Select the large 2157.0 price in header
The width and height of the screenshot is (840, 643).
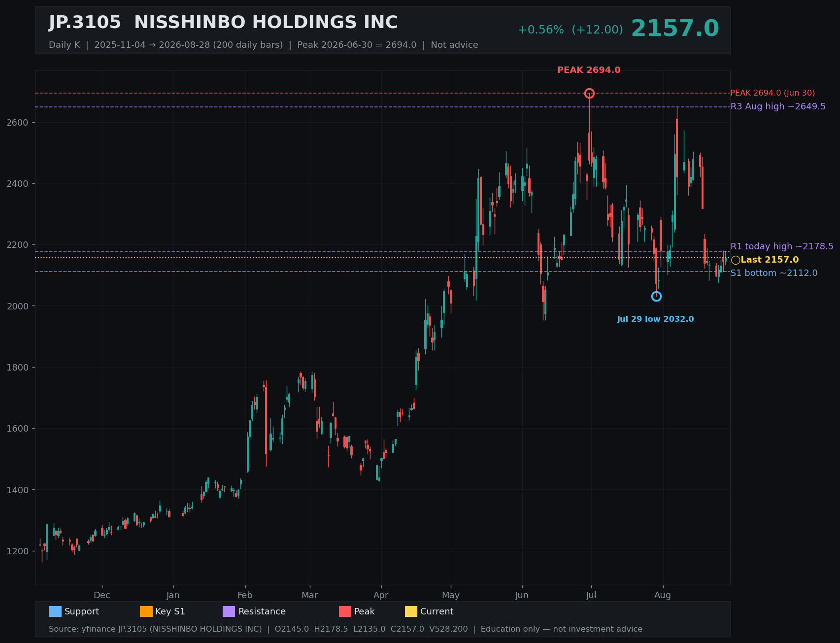pos(675,29)
